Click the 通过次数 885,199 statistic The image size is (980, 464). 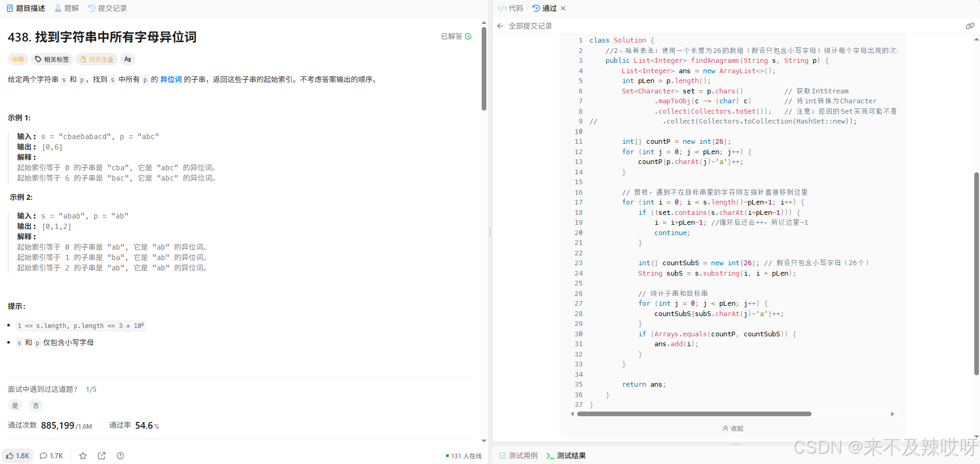50,426
